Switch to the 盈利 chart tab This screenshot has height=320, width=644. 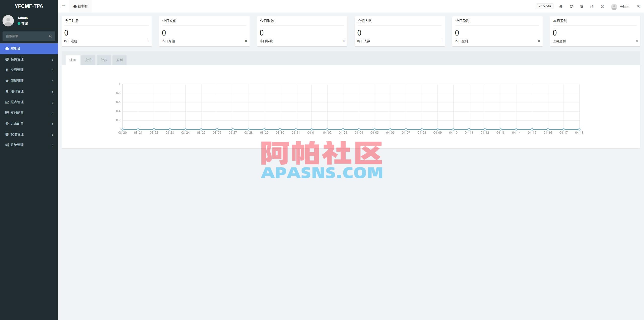[119, 60]
